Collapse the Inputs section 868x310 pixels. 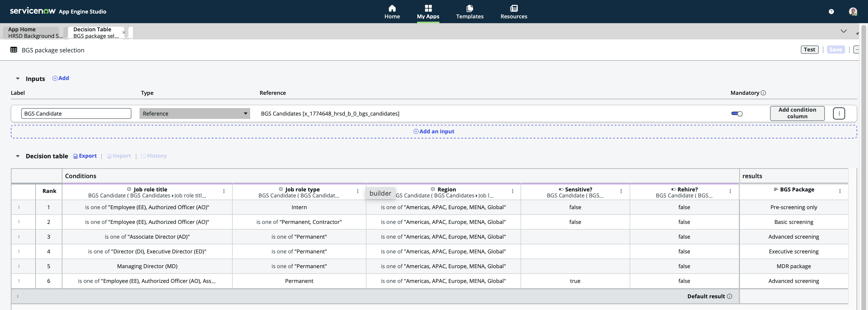pos(17,79)
